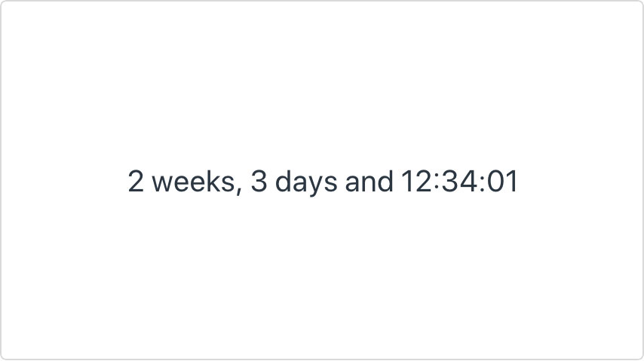Click the full duration text line

323,182
